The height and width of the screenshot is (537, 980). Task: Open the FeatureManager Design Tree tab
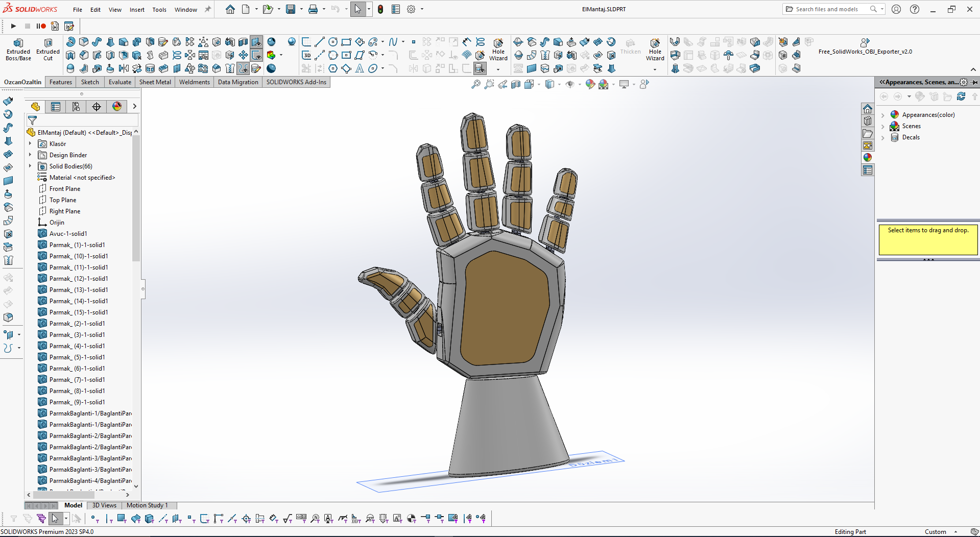[35, 106]
